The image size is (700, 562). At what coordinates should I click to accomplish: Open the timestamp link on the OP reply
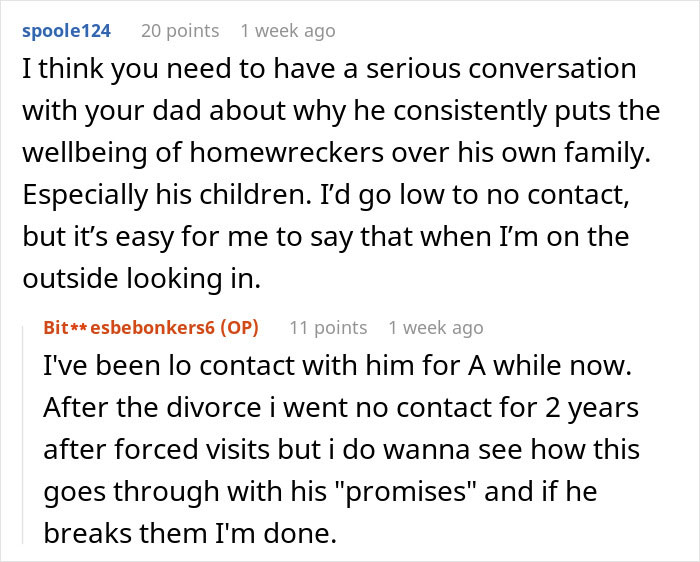pos(435,327)
